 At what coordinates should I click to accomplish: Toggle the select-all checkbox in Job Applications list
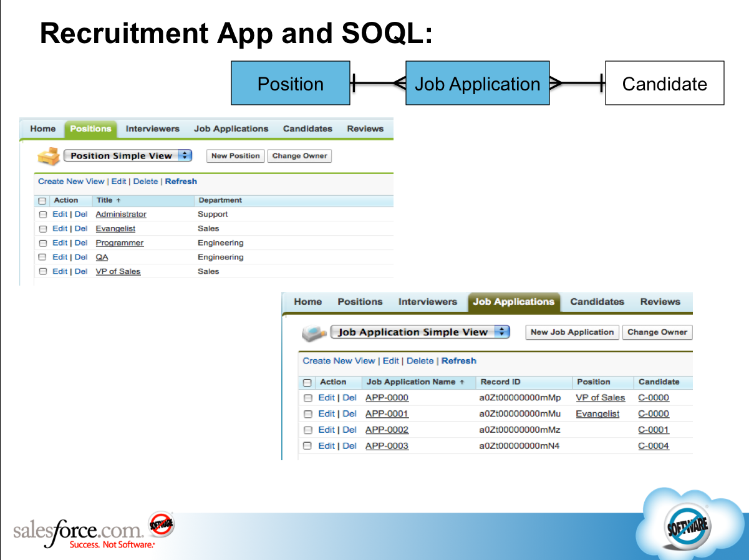(x=307, y=382)
